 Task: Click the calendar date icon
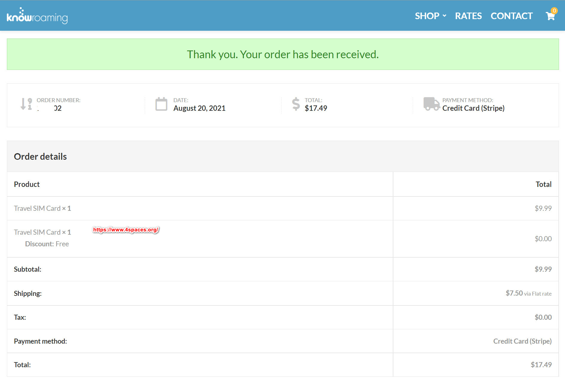tap(161, 104)
